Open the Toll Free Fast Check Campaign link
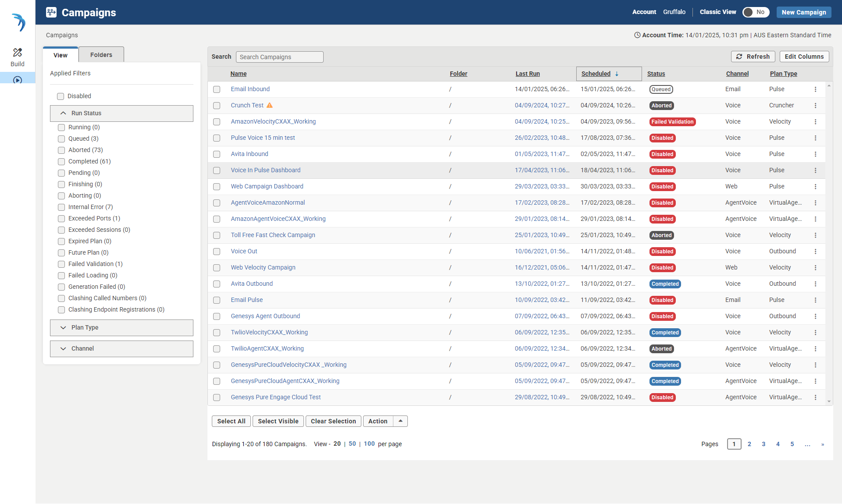This screenshot has width=842, height=504. (x=273, y=235)
